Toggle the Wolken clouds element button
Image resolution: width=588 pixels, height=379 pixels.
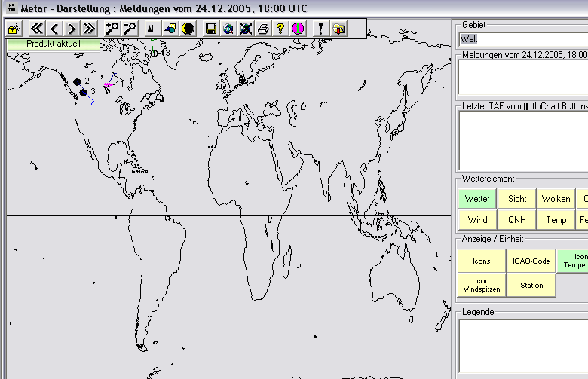coord(556,199)
